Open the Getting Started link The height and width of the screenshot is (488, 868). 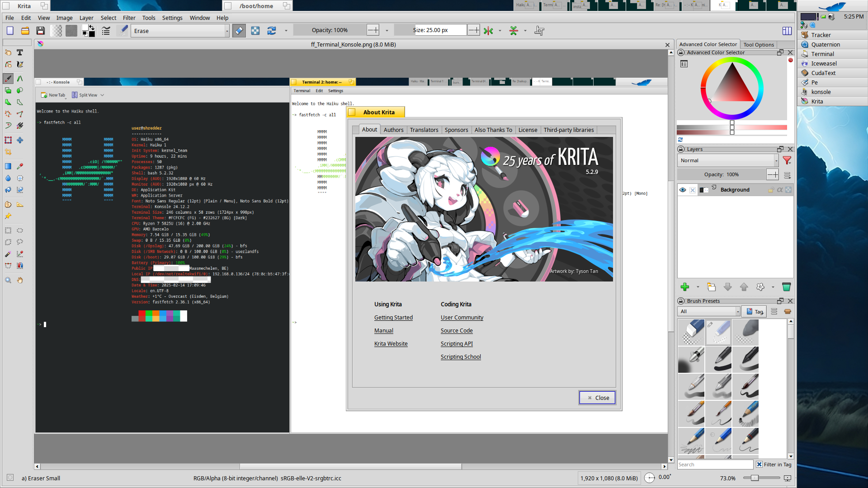[x=393, y=318]
